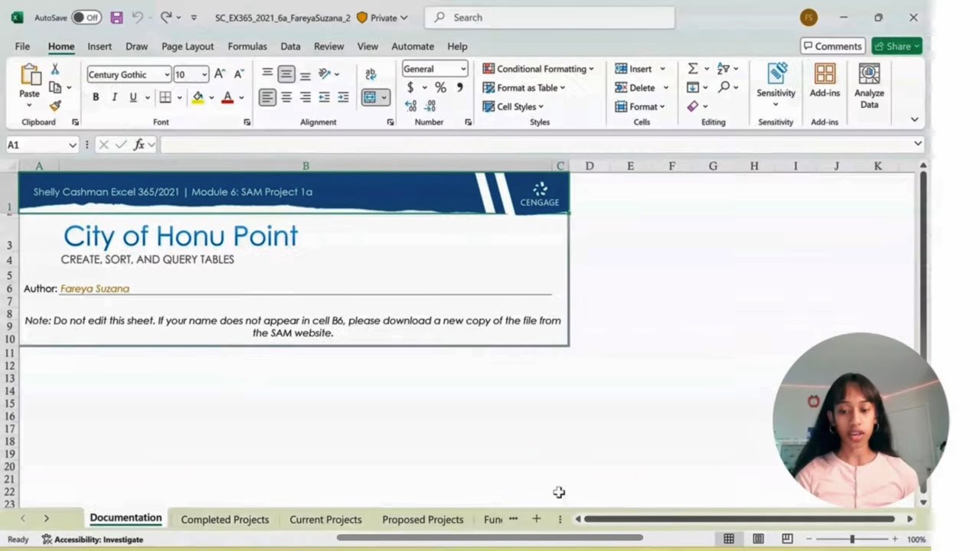Image resolution: width=980 pixels, height=551 pixels.
Task: Click the Wrap Text icon
Action: point(371,74)
